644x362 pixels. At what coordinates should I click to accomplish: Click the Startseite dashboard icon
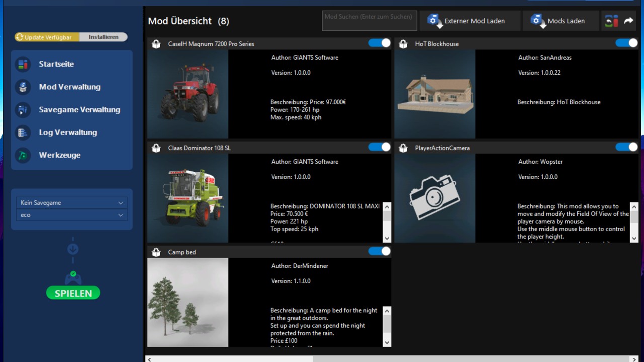pos(23,64)
